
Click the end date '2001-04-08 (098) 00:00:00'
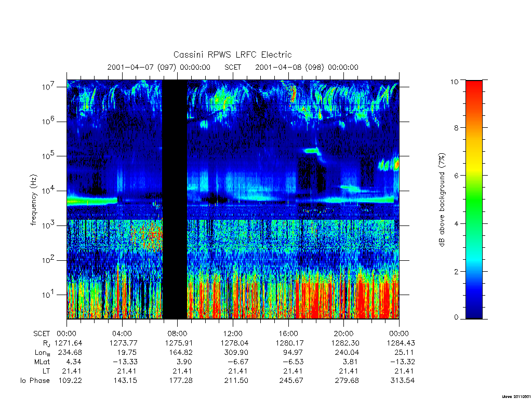click(x=307, y=67)
